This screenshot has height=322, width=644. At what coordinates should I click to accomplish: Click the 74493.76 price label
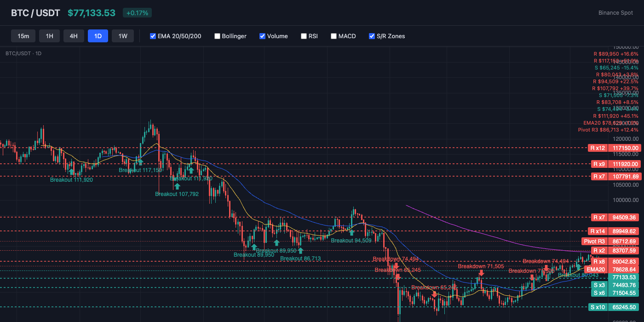(624, 285)
